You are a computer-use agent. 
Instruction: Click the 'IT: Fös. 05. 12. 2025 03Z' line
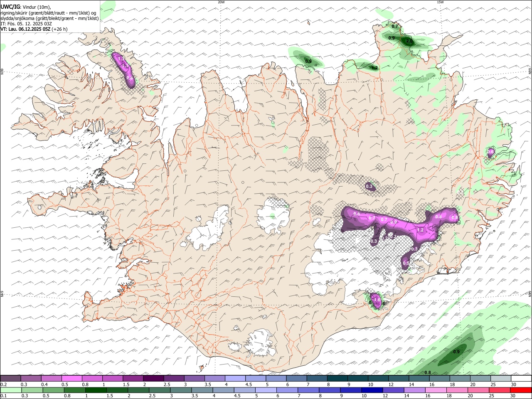tap(26, 24)
